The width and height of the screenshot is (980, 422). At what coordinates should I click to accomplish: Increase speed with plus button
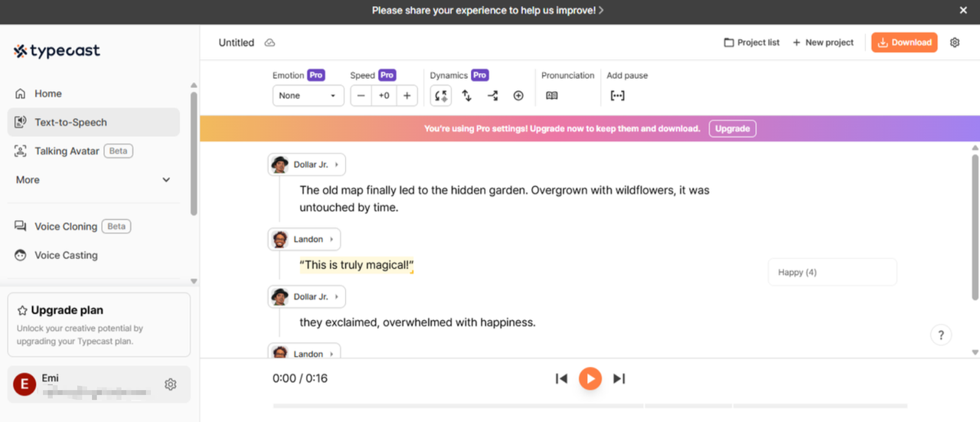(x=407, y=96)
